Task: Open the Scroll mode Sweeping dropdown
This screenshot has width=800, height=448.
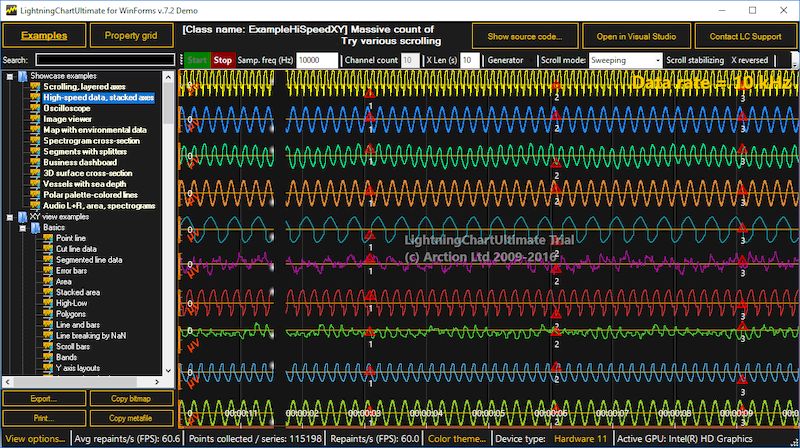Action: click(x=656, y=60)
